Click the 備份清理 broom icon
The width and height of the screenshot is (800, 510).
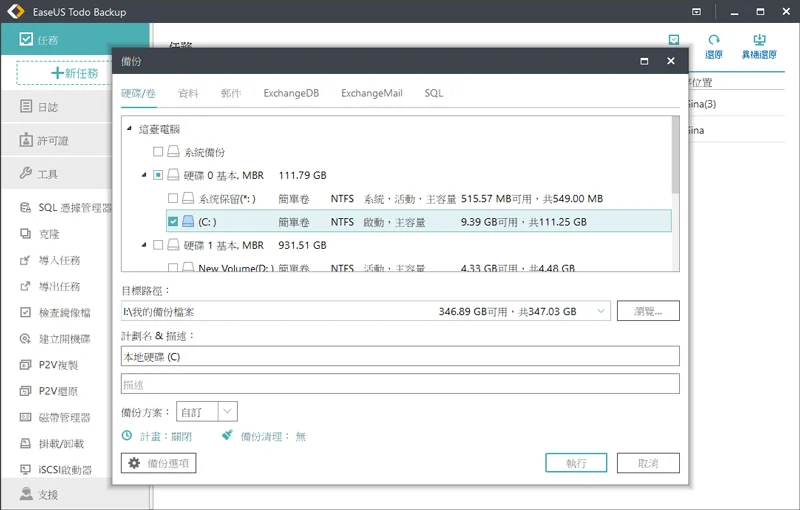pyautogui.click(x=227, y=435)
